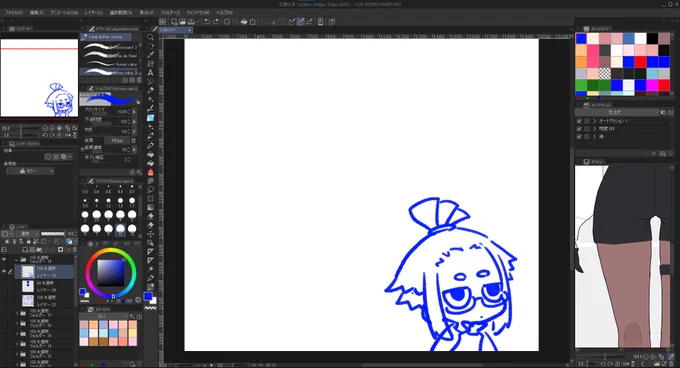Select transparent color below main color swatch
680x368 pixels.
click(150, 307)
